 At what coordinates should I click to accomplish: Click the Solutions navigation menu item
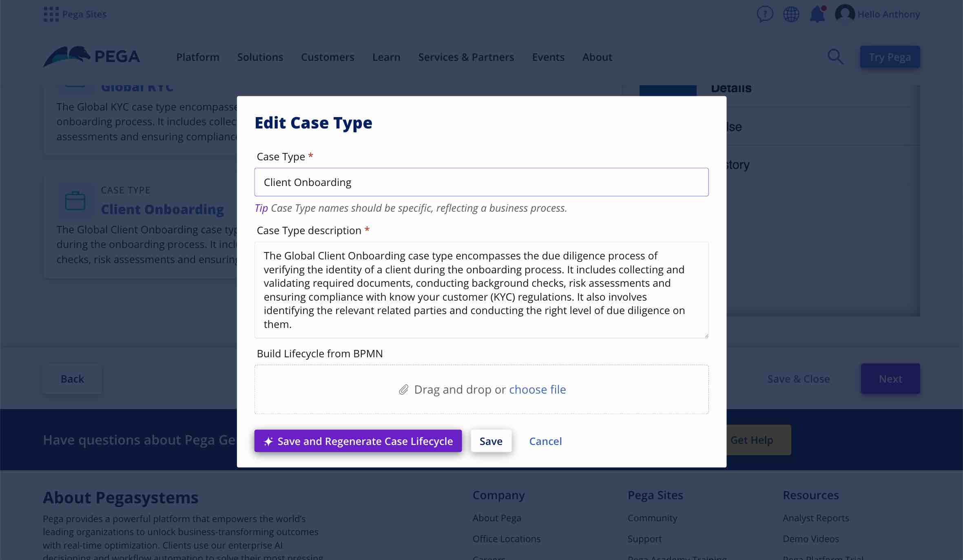click(260, 56)
